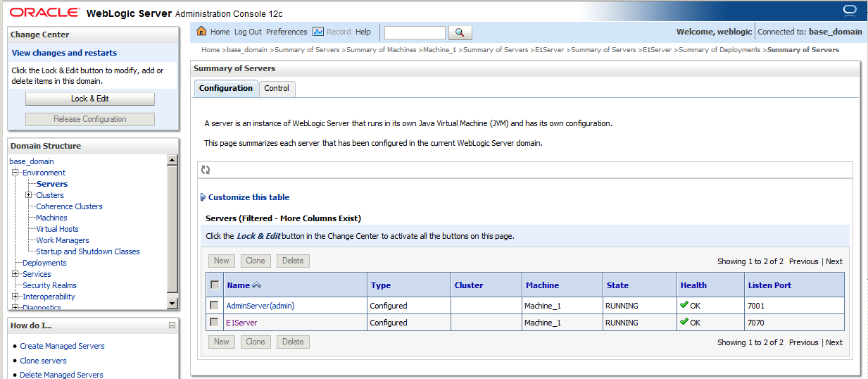Click the bottom Clone button
The width and height of the screenshot is (868, 379).
[x=256, y=342]
